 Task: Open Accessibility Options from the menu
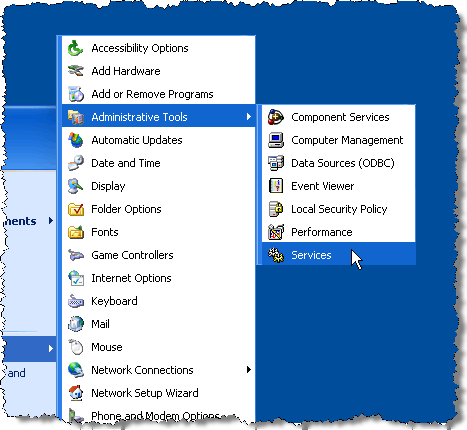point(159,48)
